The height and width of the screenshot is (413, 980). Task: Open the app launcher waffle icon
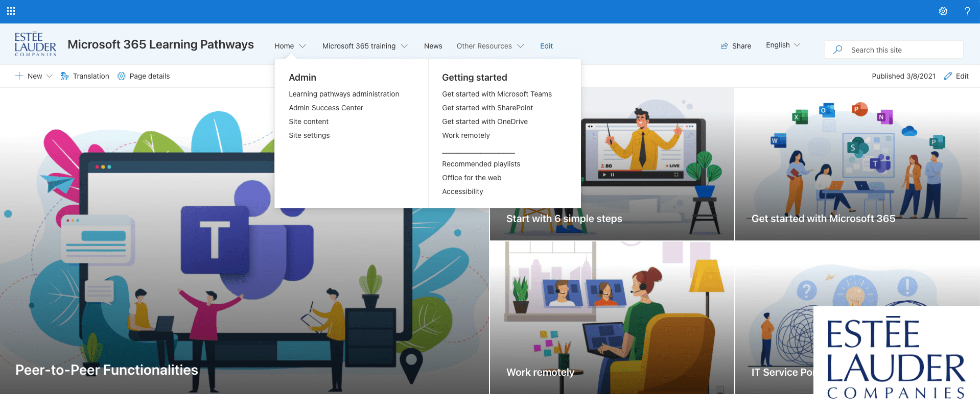[11, 11]
